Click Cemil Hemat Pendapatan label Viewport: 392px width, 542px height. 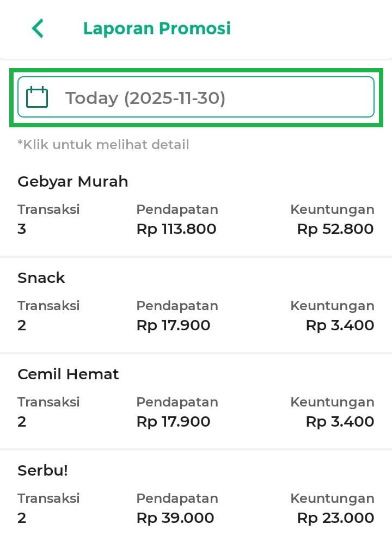tap(177, 402)
